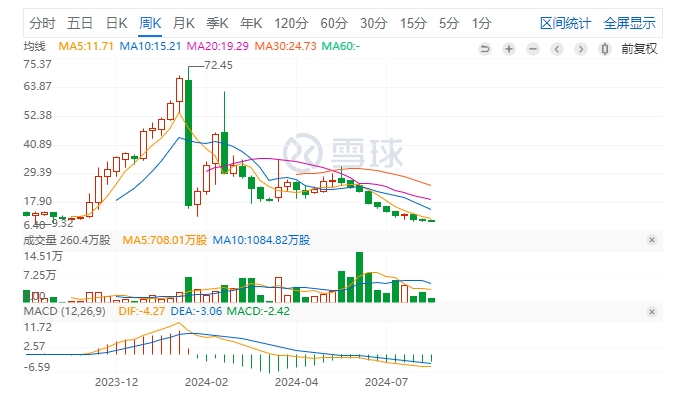Select the 60分 interval tab

tap(334, 23)
